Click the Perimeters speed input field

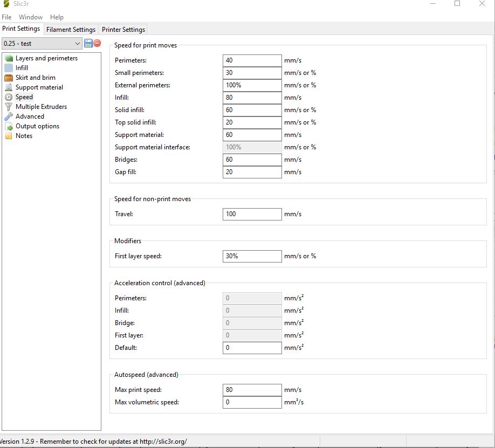(252, 60)
